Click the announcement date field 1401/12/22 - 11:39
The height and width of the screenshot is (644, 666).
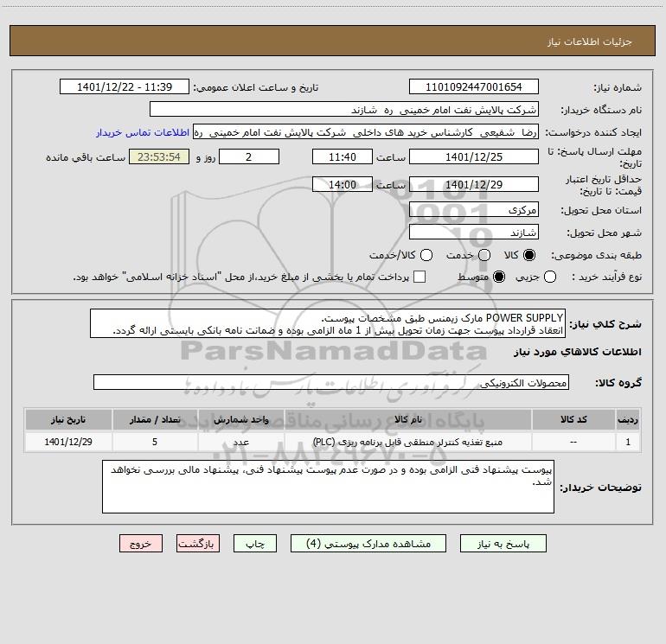[125, 86]
